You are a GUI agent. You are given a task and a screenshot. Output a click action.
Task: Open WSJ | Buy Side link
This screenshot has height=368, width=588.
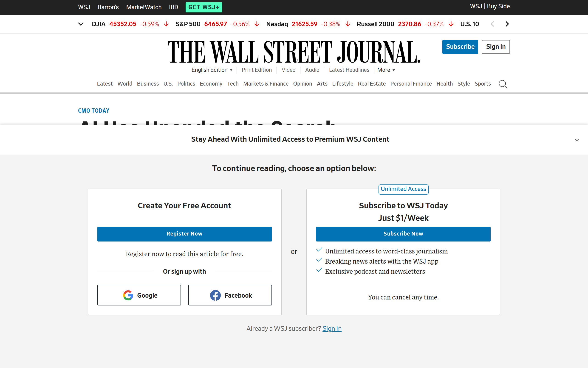point(490,6)
